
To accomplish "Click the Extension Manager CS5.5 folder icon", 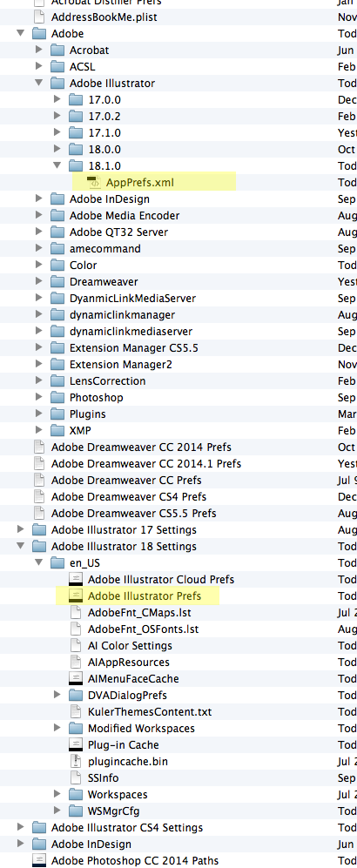I will [57, 347].
